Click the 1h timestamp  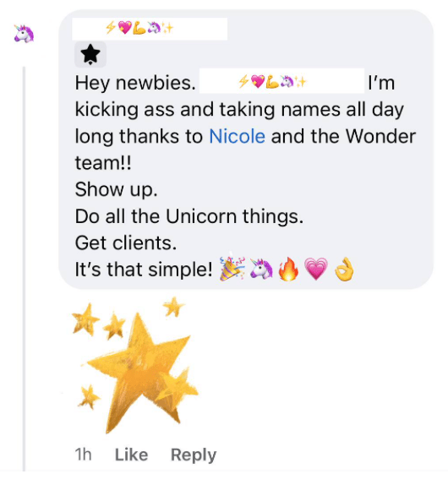83,455
